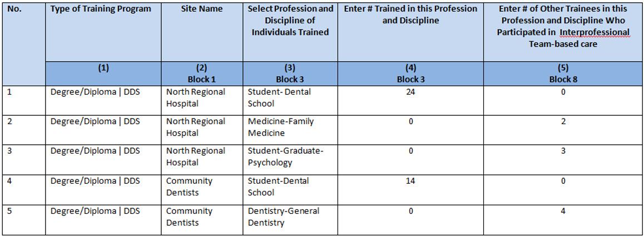Click the "Medicine-Family Medicine" profession cell
The image size is (644, 236).
click(x=281, y=127)
